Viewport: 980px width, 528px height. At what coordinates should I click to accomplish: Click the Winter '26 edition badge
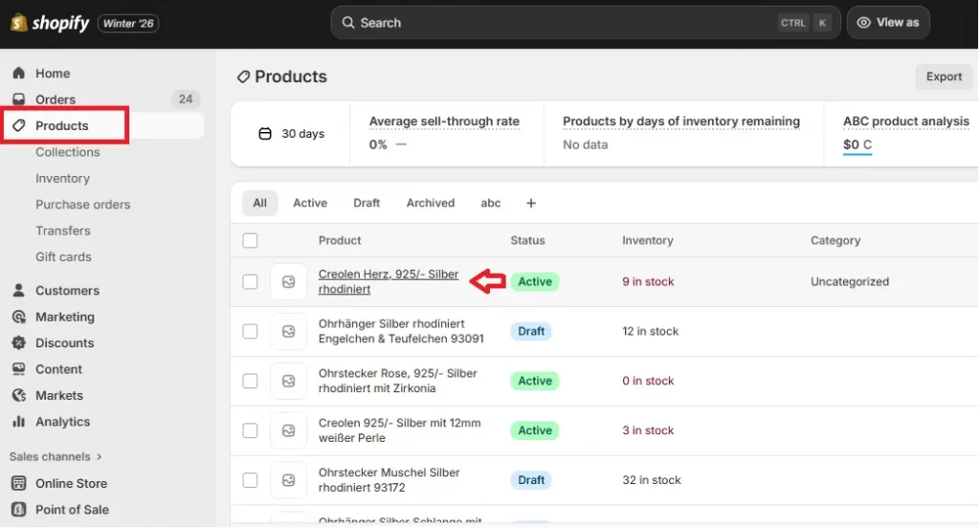pos(128,24)
